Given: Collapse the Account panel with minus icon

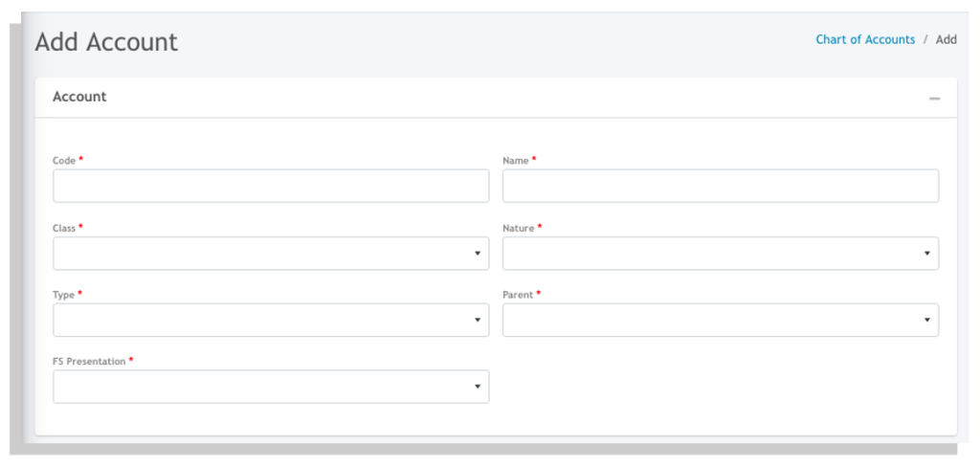Looking at the screenshot, I should (x=934, y=99).
